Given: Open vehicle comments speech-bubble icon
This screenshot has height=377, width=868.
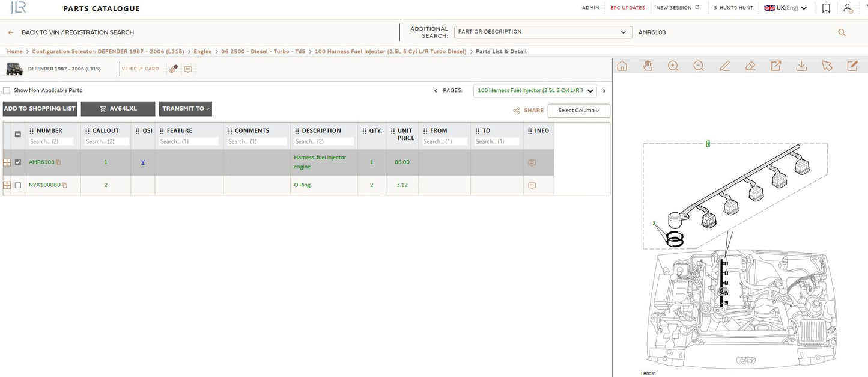Looking at the screenshot, I should click(188, 69).
